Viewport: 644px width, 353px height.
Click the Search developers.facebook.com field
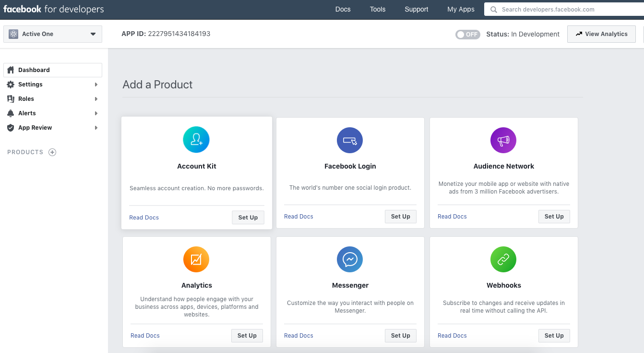(x=564, y=10)
